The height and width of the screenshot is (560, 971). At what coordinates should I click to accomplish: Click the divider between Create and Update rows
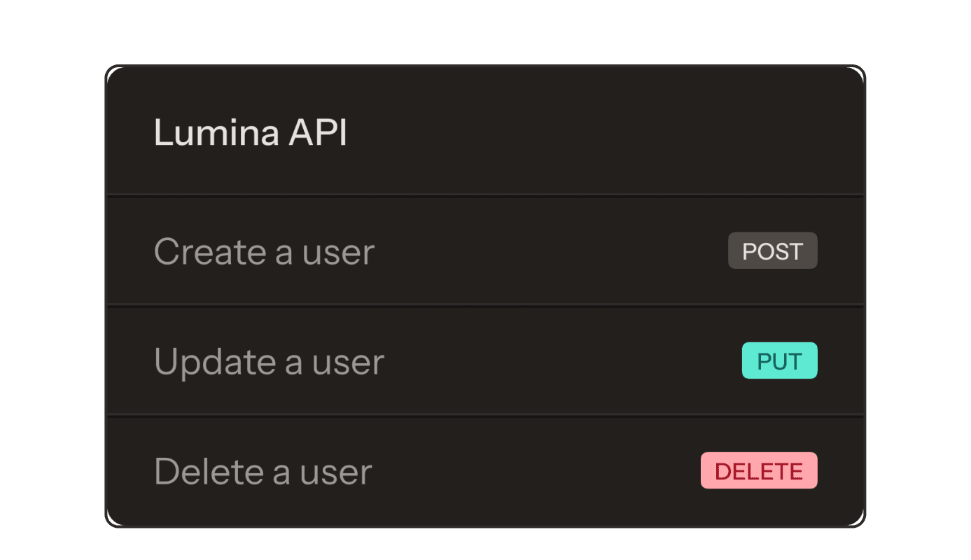pyautogui.click(x=485, y=305)
